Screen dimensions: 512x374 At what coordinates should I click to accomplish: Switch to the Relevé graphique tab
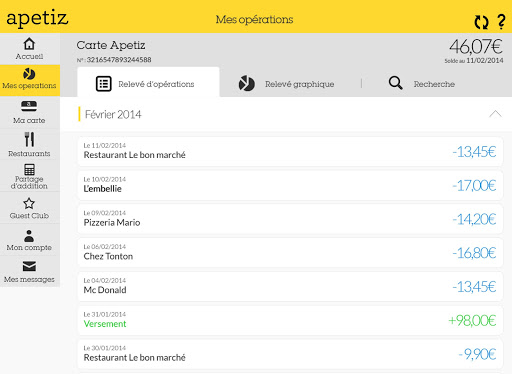287,84
